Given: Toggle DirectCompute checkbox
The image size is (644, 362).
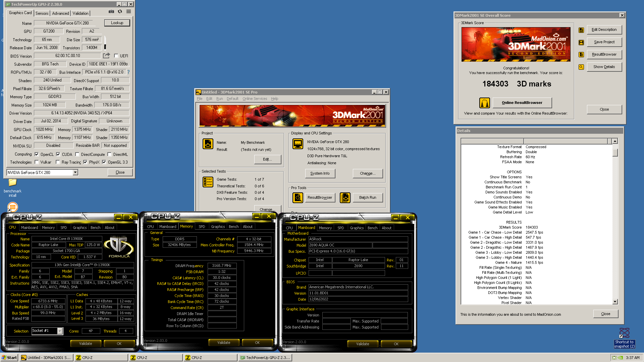Looking at the screenshot, I should click(77, 155).
